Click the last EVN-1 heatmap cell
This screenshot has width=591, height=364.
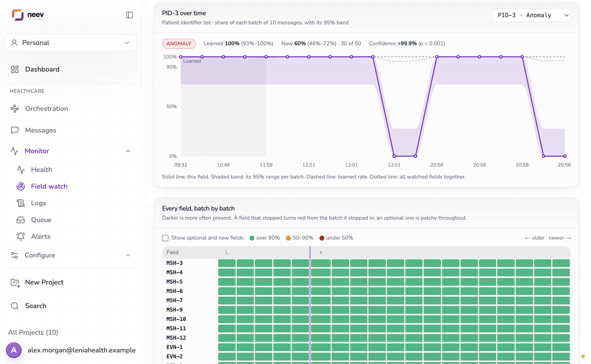point(561,347)
